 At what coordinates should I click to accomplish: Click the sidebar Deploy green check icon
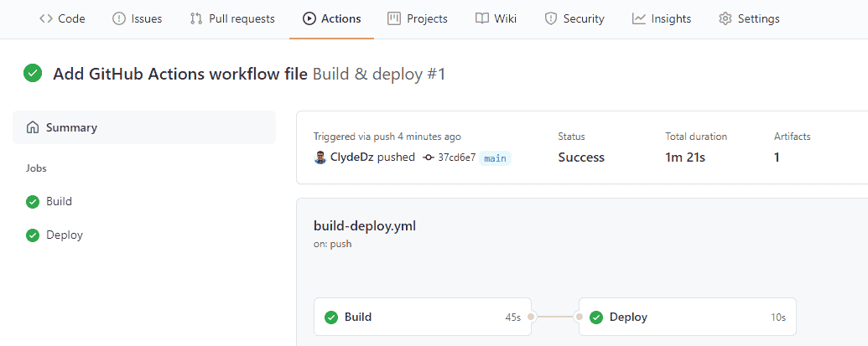pyautogui.click(x=33, y=235)
